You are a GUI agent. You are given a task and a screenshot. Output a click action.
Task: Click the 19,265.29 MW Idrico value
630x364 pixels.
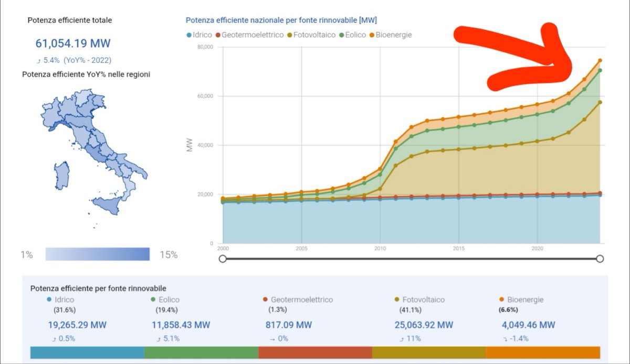pos(76,325)
